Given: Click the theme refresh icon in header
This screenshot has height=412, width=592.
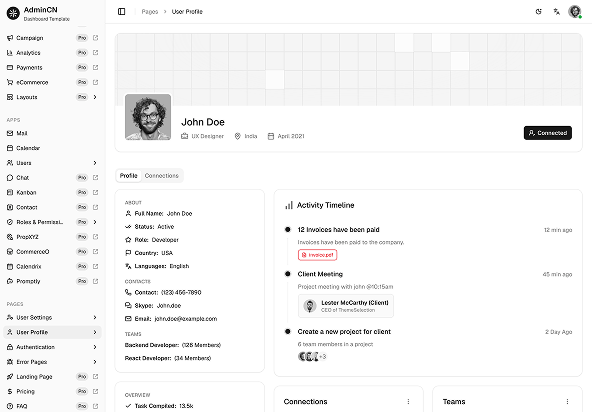Looking at the screenshot, I should click(x=538, y=12).
